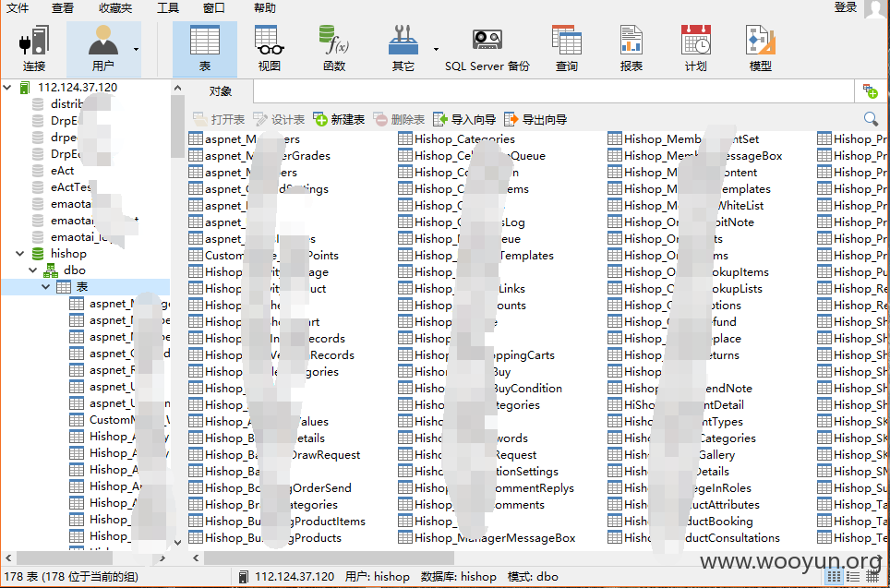The width and height of the screenshot is (890, 588).
Task: Click the 设计表 design table button
Action: click(279, 119)
